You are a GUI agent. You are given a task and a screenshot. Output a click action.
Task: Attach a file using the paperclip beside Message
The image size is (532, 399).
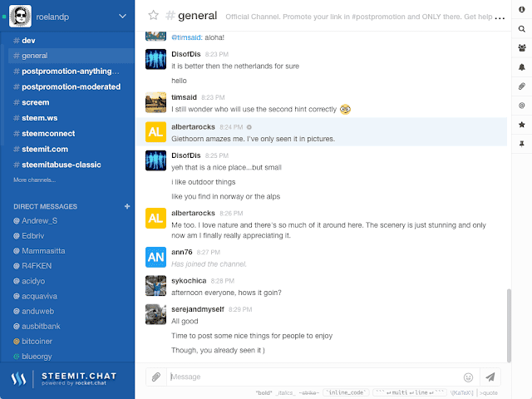[x=156, y=377]
